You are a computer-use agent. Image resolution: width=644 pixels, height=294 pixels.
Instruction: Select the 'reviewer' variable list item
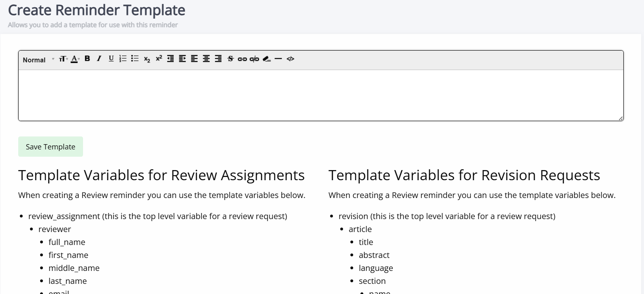pos(55,229)
